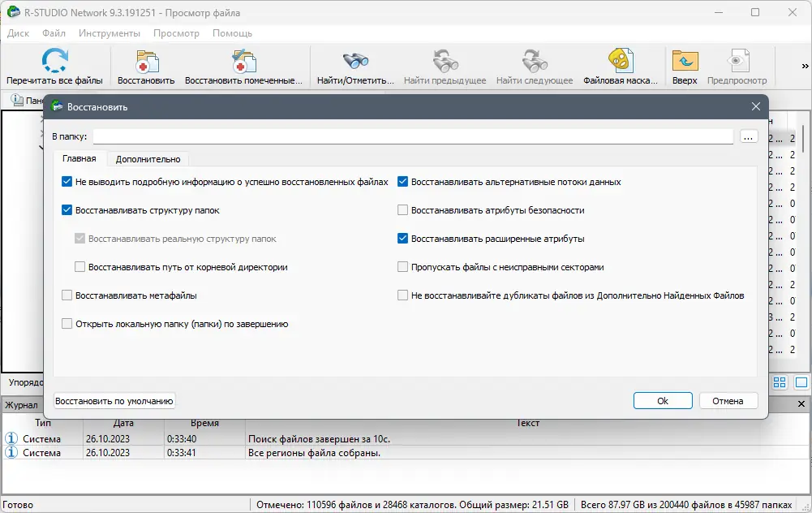
Task: Uncheck Восстанавливать расширенные атрибуты
Action: 403,239
